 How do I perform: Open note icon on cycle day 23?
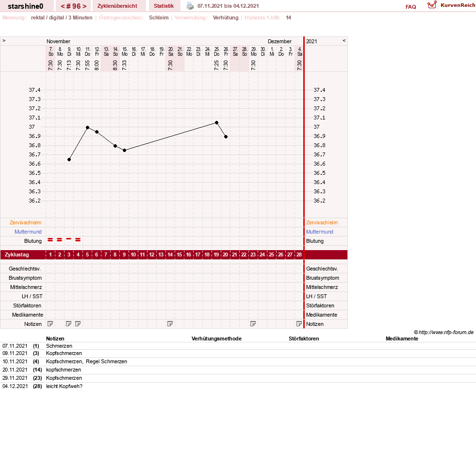(x=253, y=324)
